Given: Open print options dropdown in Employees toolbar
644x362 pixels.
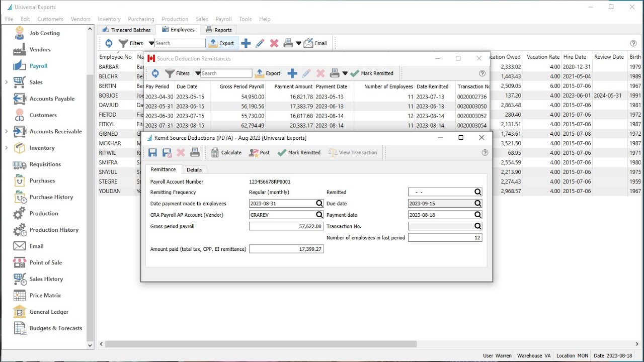Looking at the screenshot, I should (x=298, y=43).
